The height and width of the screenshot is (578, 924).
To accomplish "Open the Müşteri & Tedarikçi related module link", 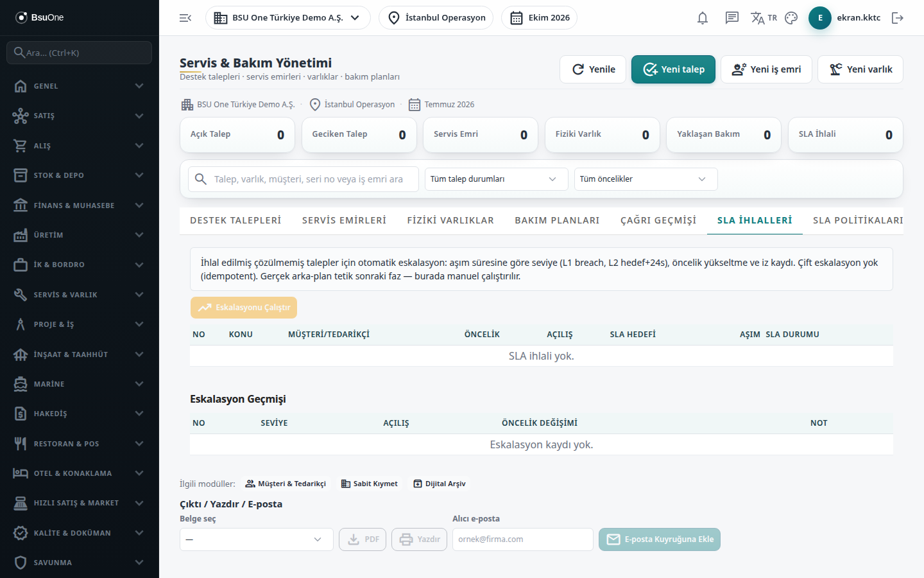I will tap(286, 484).
